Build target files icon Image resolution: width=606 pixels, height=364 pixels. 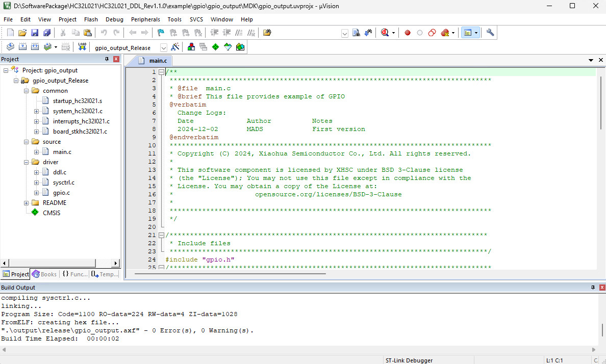(23, 47)
